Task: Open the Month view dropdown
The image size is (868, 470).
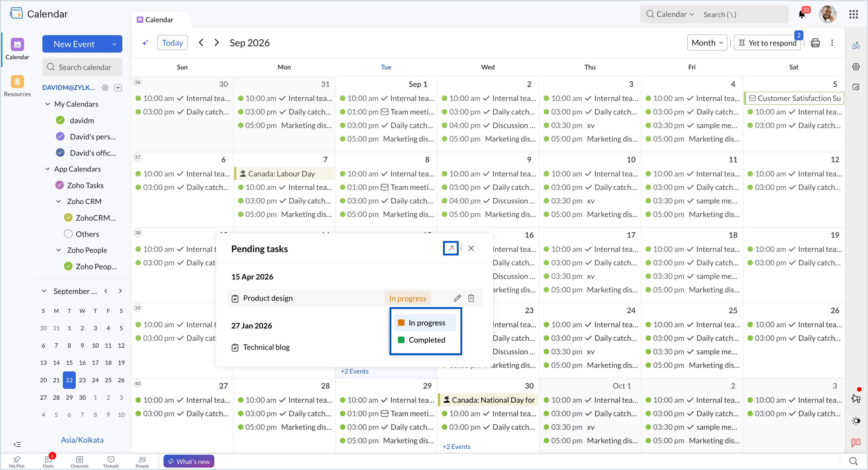Action: click(x=707, y=43)
